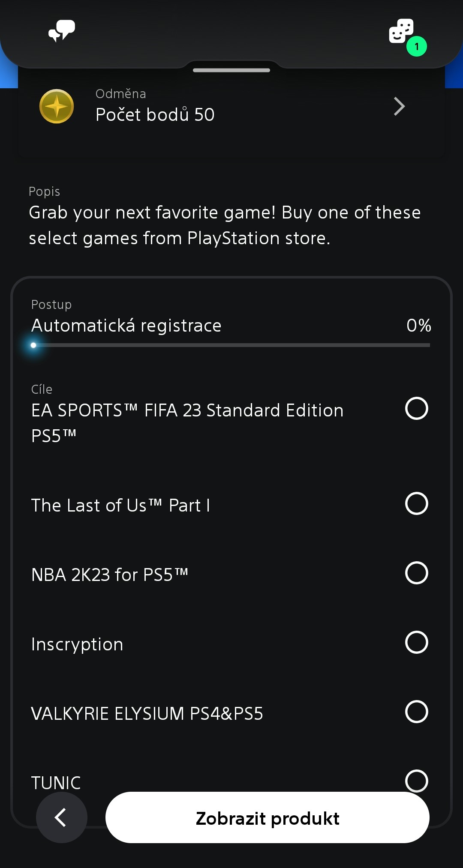Open the game face notifications icon

(x=401, y=31)
